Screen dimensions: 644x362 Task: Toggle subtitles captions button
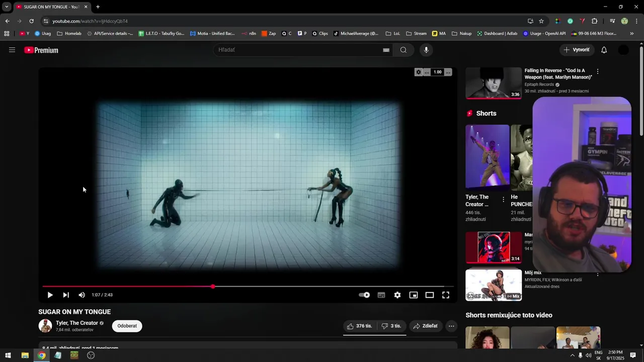tap(381, 295)
